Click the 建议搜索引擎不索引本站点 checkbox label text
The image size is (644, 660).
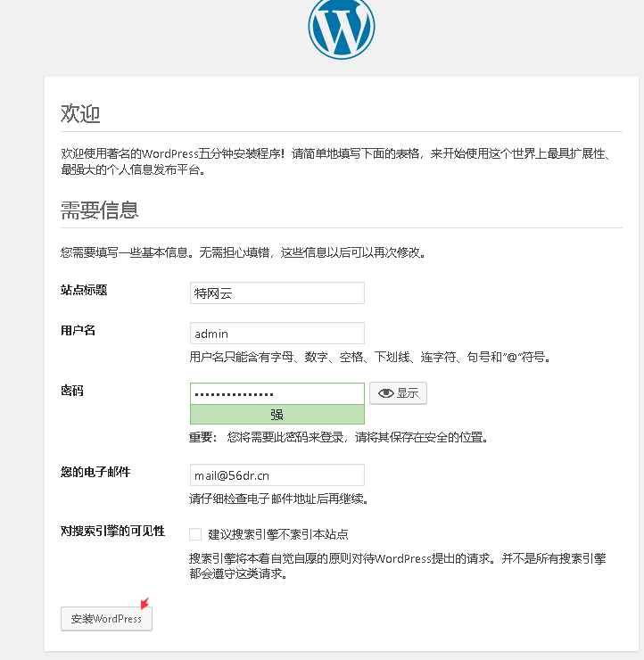(278, 534)
